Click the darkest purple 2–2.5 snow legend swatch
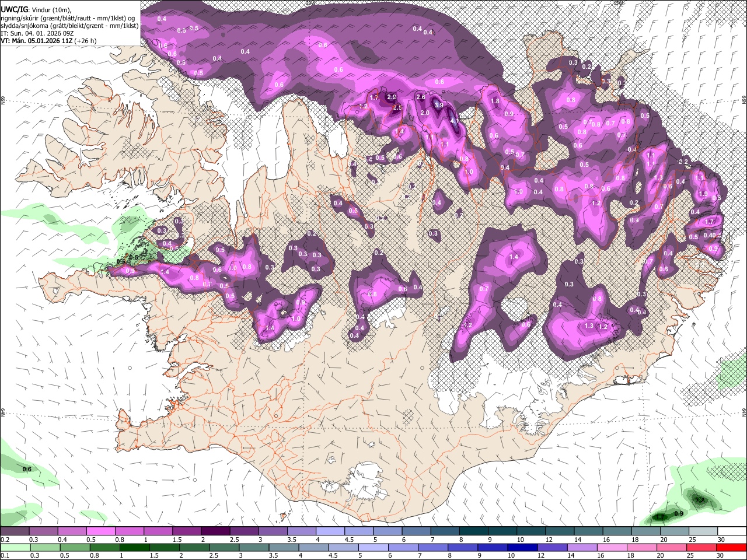This screenshot has height=560, width=747. pyautogui.click(x=215, y=531)
